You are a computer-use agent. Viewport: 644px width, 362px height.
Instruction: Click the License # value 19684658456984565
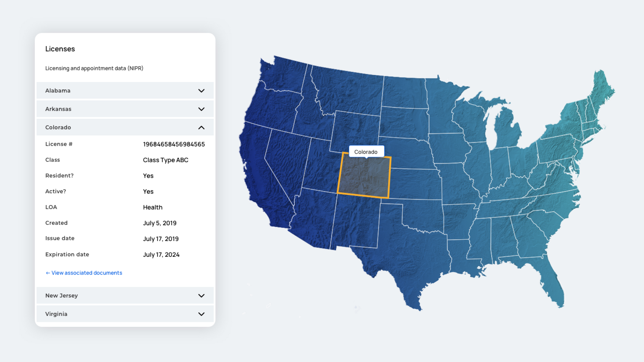point(174,144)
